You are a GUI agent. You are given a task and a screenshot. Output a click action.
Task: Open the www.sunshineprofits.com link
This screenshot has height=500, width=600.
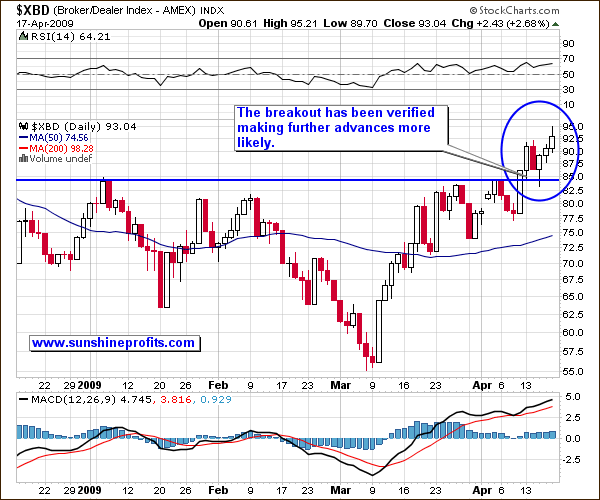coord(113,343)
